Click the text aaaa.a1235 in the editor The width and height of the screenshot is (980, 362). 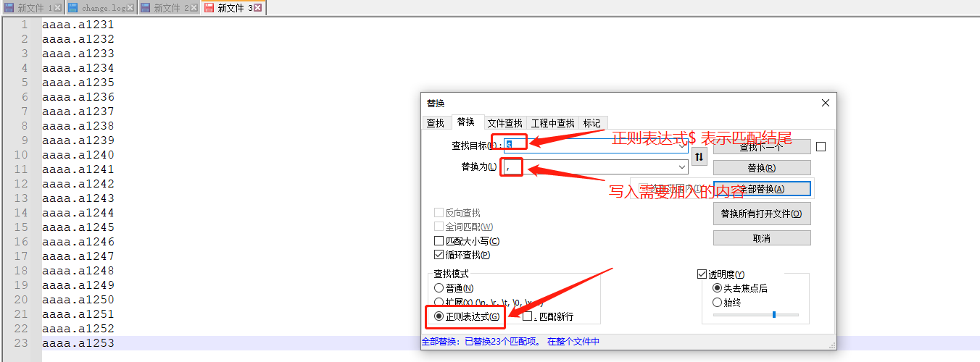pos(78,83)
